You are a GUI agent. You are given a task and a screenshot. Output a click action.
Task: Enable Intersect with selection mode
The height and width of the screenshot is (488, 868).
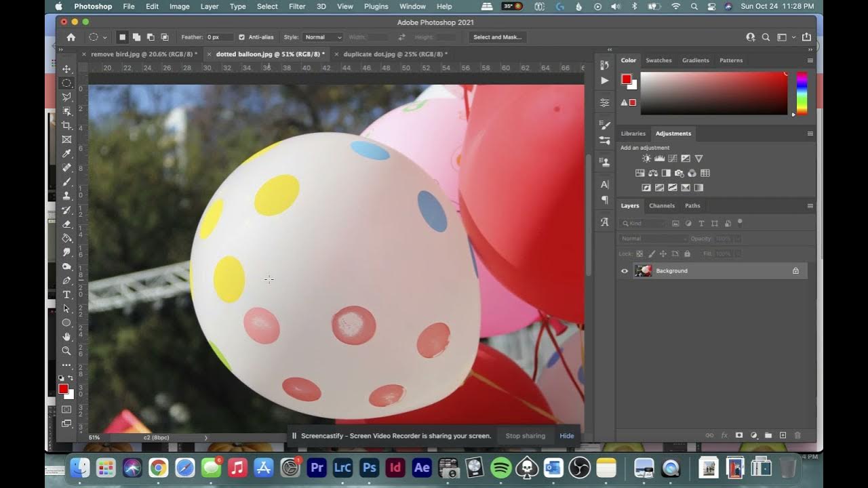point(165,37)
